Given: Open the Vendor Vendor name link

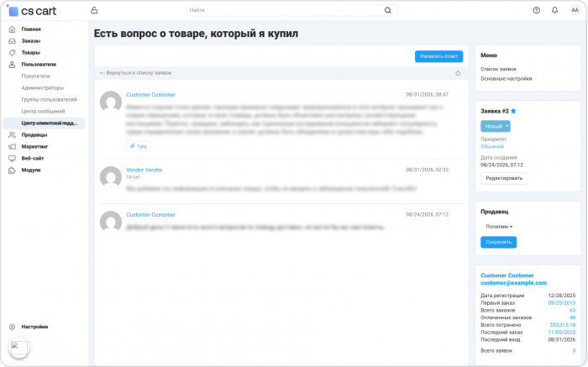Looking at the screenshot, I should point(144,170).
